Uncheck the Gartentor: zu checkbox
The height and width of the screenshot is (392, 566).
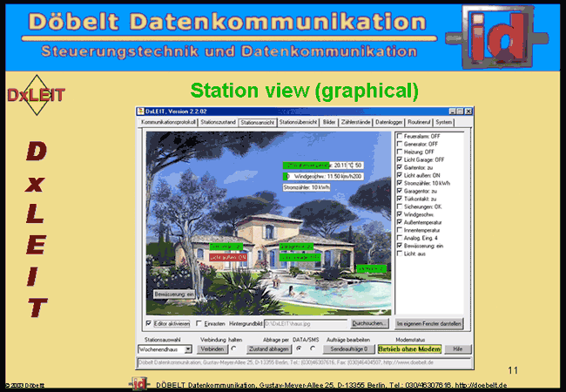(x=400, y=167)
